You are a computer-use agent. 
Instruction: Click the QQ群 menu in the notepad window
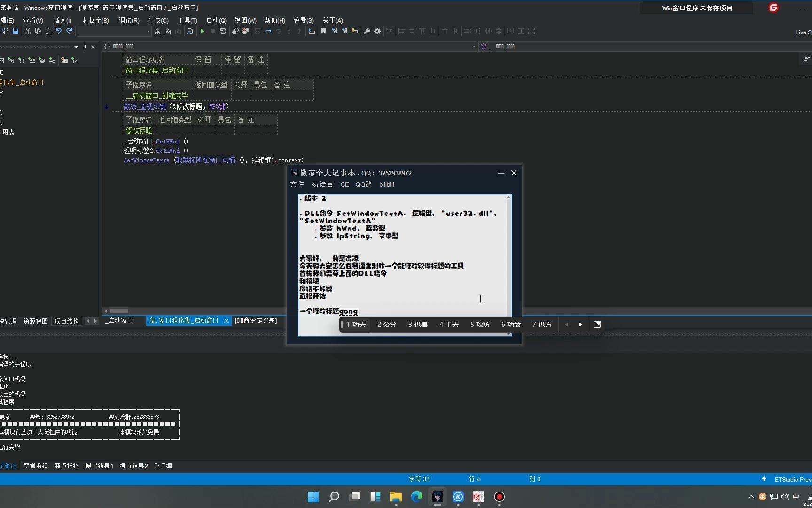[364, 184]
